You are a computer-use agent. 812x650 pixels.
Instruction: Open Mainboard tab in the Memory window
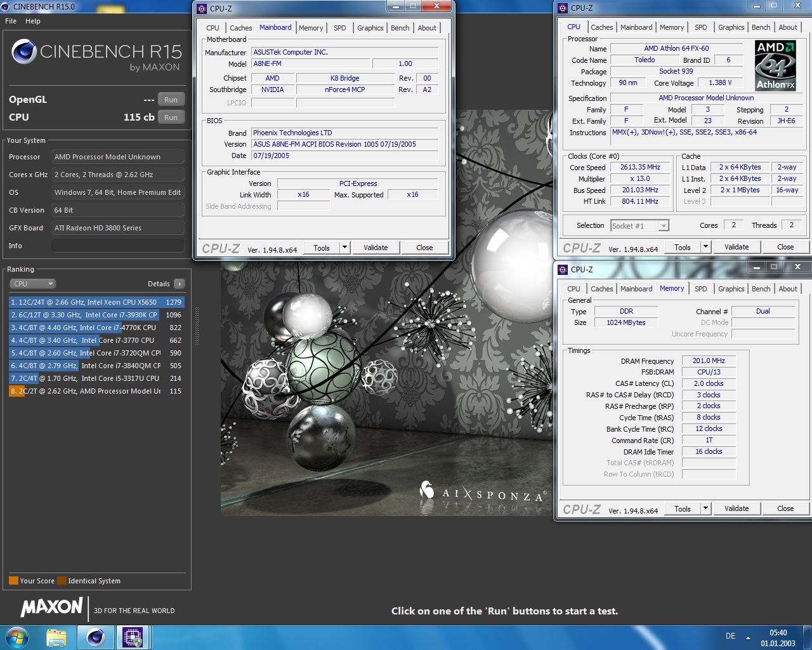click(636, 289)
